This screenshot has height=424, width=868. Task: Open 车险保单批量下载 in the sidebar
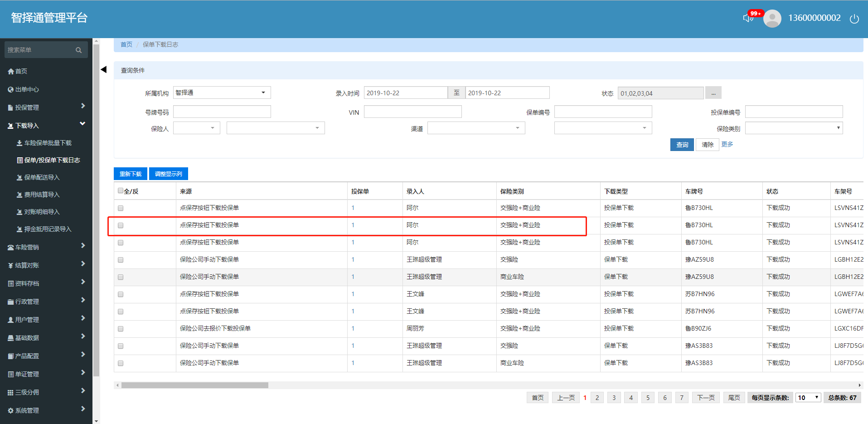(48, 143)
